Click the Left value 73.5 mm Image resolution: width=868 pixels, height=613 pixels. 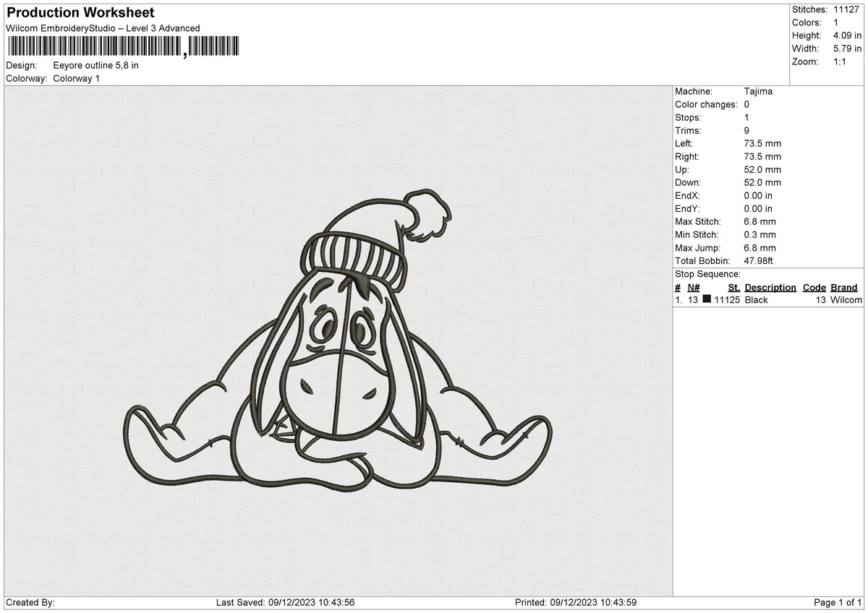762,143
